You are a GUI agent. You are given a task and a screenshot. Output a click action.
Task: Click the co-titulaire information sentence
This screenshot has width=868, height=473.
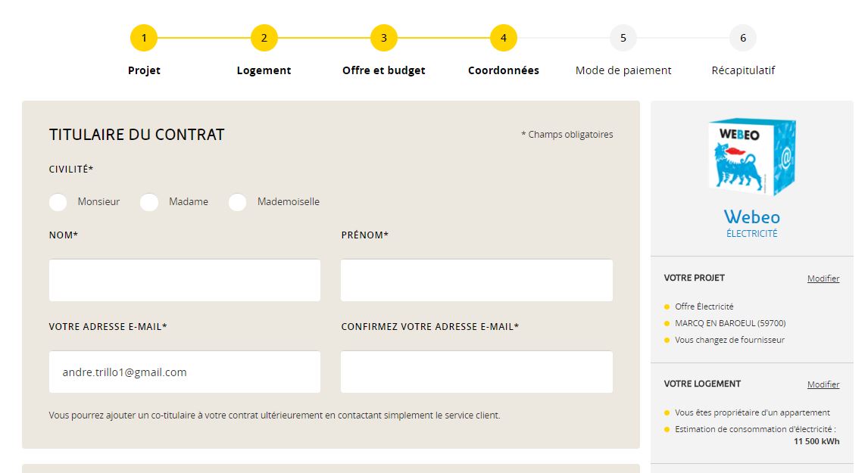click(275, 415)
